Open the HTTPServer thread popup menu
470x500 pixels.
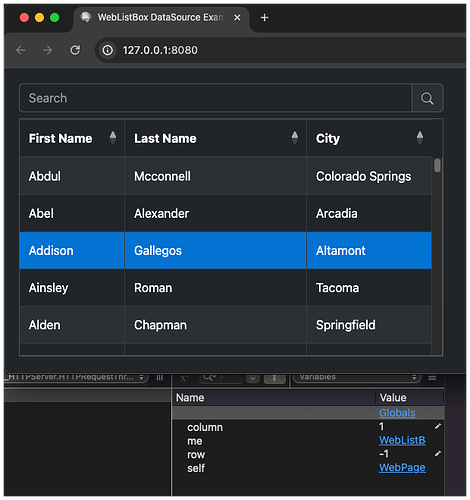[x=76, y=377]
